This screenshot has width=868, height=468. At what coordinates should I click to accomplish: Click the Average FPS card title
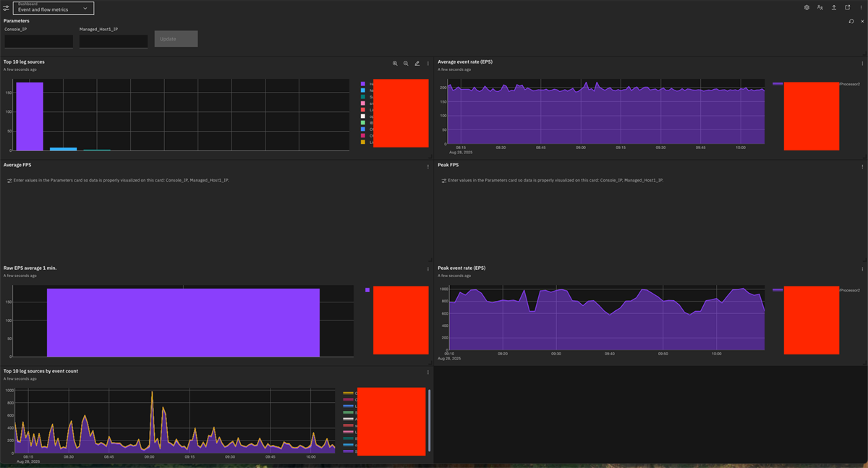17,165
